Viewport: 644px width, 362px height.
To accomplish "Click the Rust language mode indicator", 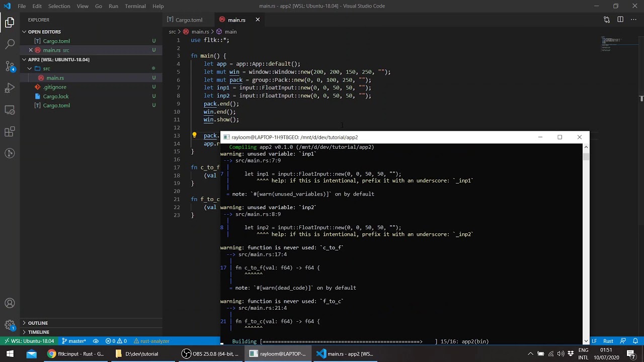I will (608, 341).
